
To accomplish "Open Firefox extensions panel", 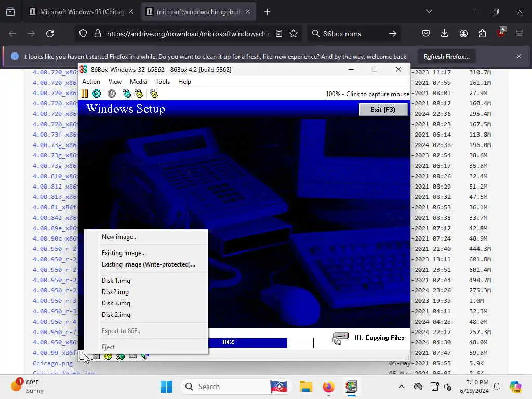I will pos(482,34).
